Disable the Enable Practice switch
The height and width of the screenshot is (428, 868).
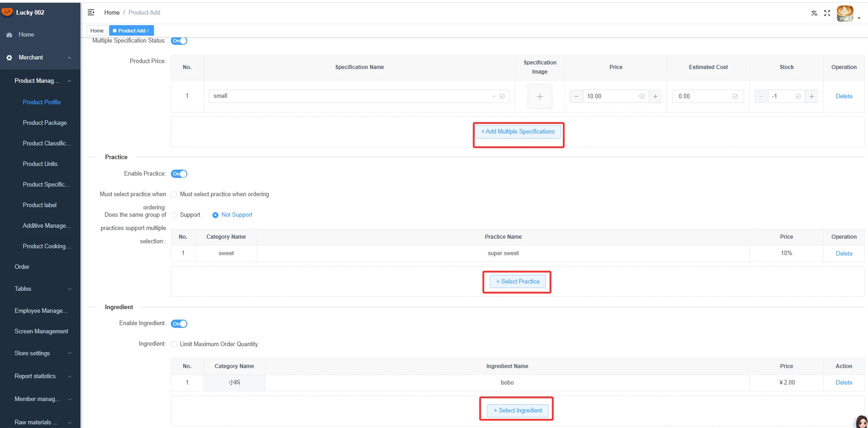[179, 174]
